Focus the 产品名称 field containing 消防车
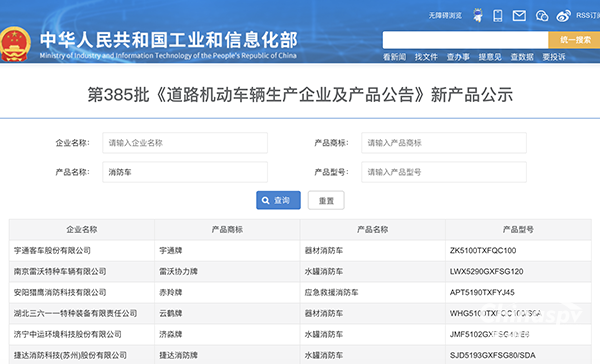The width and height of the screenshot is (600, 364). pyautogui.click(x=185, y=172)
